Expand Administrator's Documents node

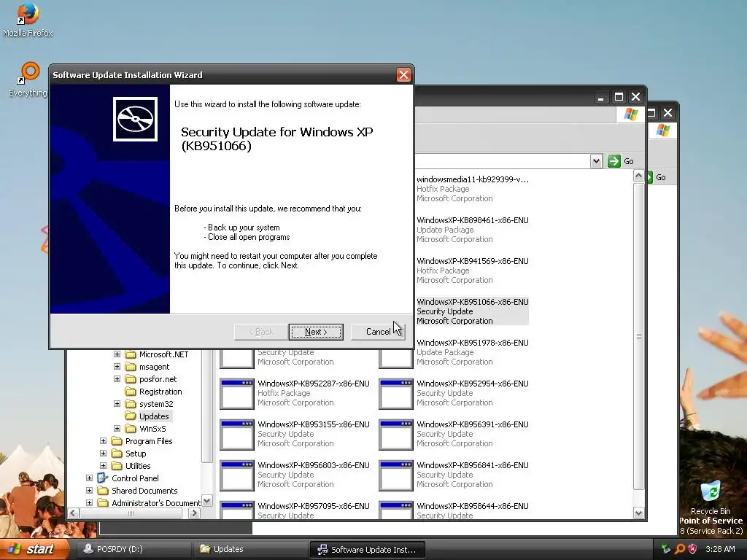89,503
